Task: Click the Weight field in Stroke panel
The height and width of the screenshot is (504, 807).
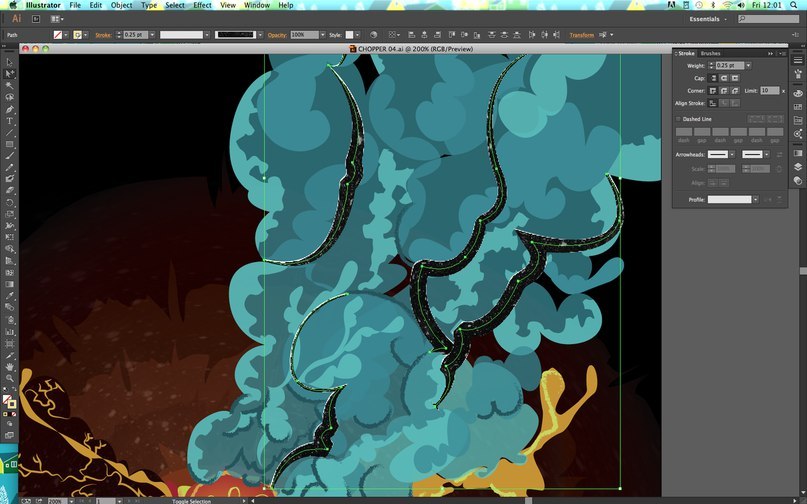Action: tap(730, 65)
